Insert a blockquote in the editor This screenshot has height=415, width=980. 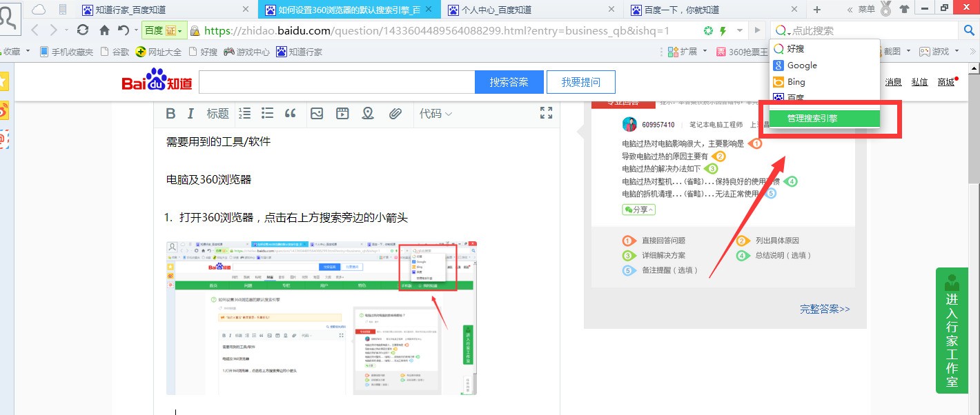(x=291, y=114)
